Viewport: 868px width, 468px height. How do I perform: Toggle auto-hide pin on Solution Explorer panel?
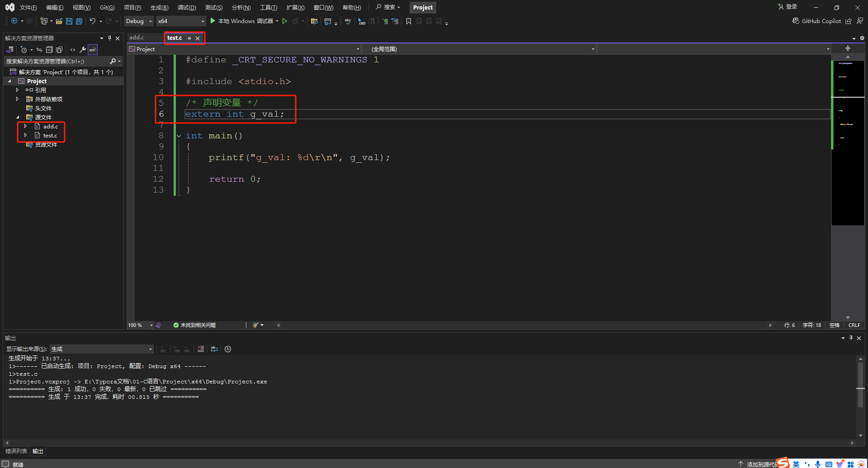point(109,38)
